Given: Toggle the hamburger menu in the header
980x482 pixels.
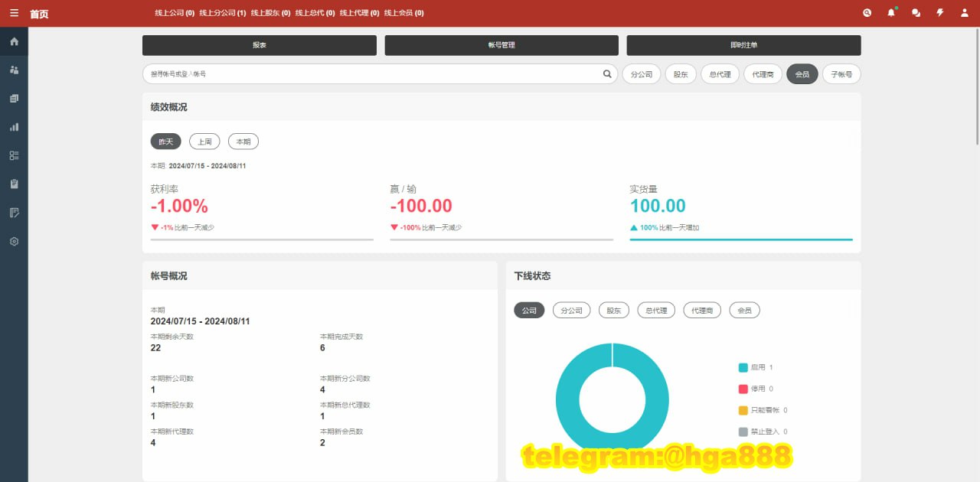Looking at the screenshot, I should (14, 13).
